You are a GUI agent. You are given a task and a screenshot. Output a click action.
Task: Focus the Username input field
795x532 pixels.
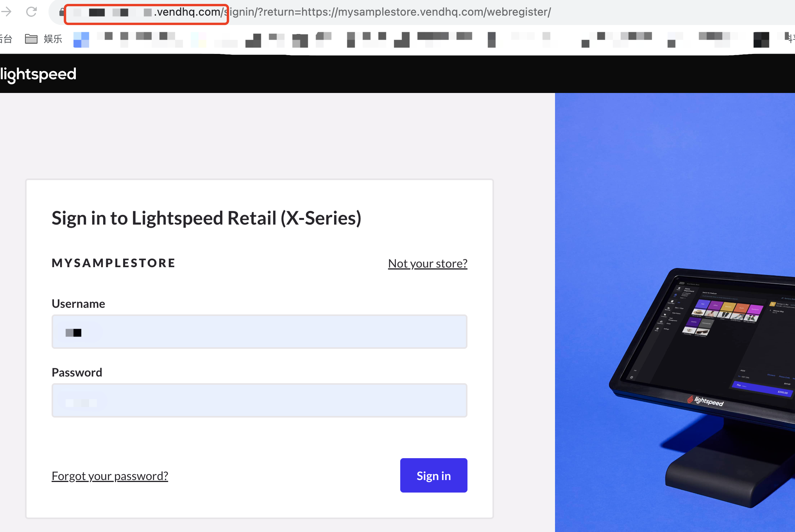coord(260,332)
